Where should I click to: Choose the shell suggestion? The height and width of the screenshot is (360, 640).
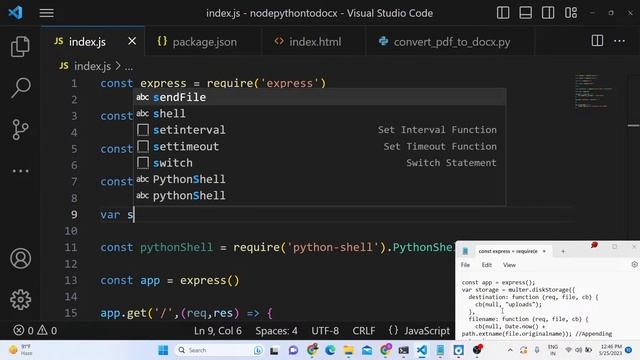[x=320, y=113]
